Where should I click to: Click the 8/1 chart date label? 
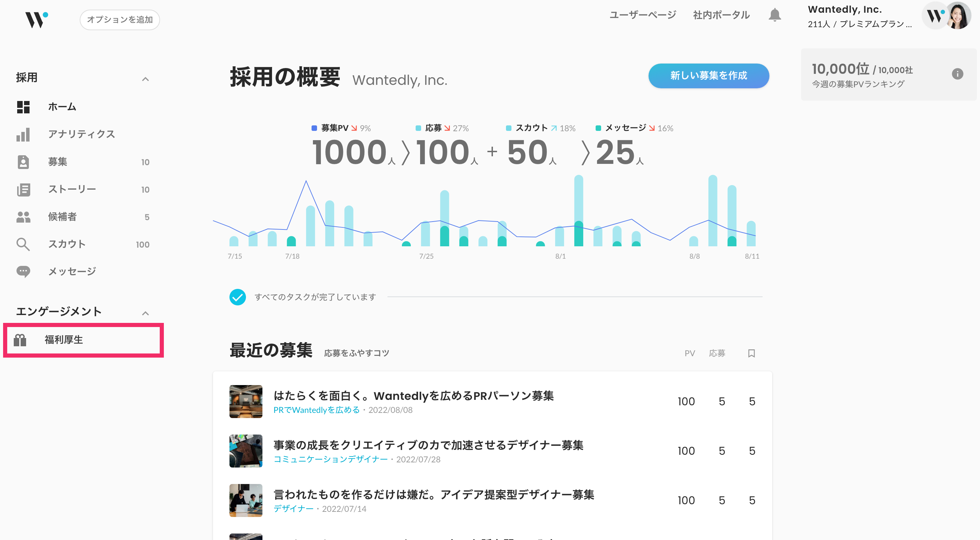(560, 256)
